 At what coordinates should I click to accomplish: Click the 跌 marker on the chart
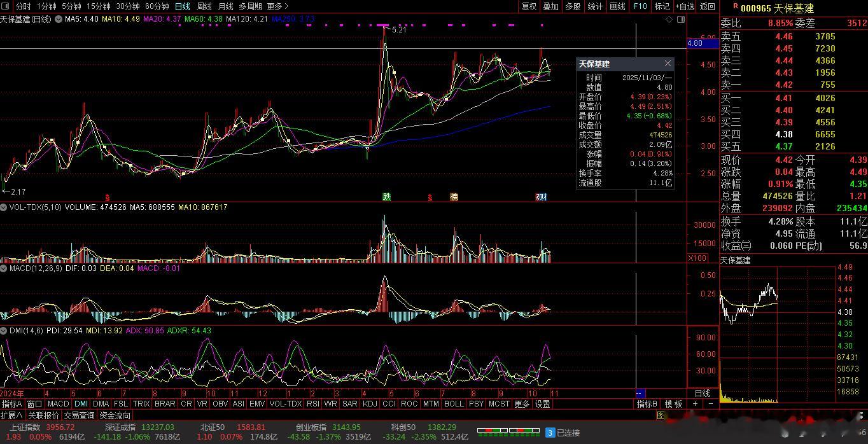click(386, 197)
